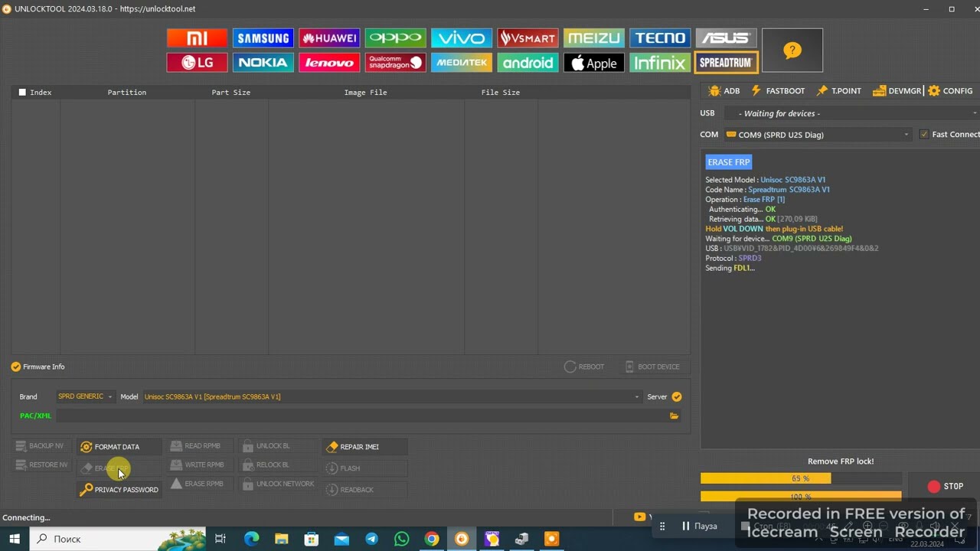Open the yellow question mark help icon
Image resolution: width=980 pixels, height=551 pixels.
pyautogui.click(x=792, y=51)
